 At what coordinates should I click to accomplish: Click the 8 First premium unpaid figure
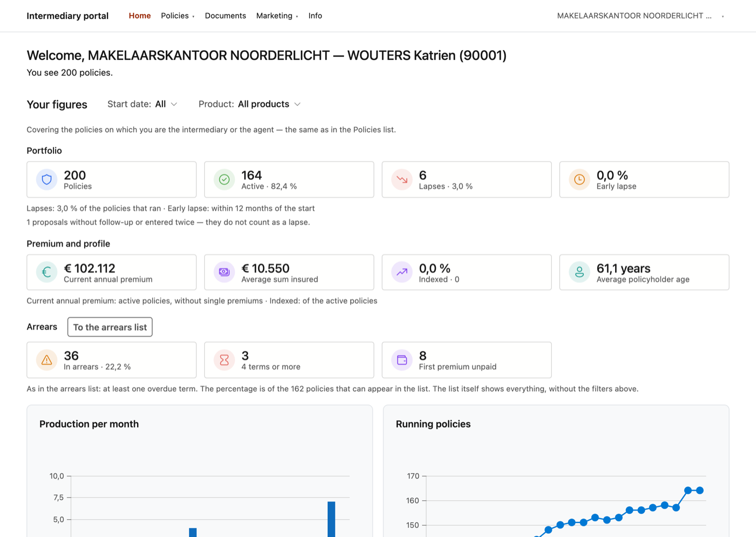[x=423, y=356]
